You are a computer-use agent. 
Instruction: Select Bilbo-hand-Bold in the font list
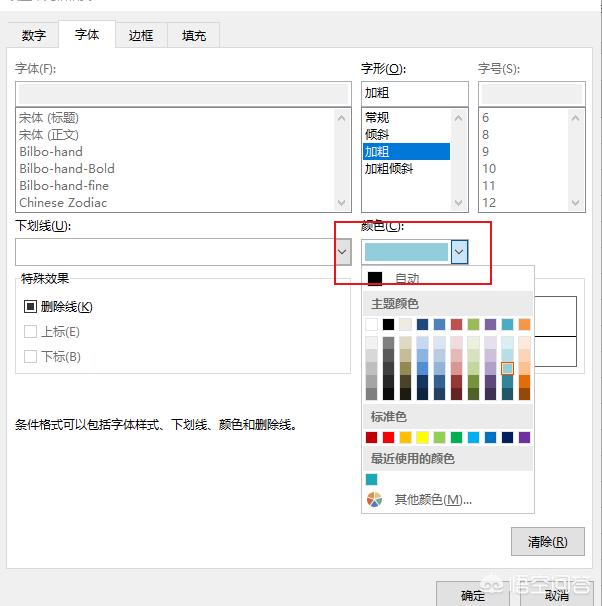tap(67, 169)
